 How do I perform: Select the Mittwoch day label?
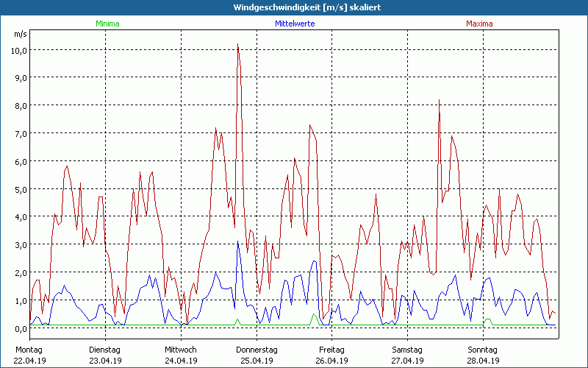(x=181, y=350)
